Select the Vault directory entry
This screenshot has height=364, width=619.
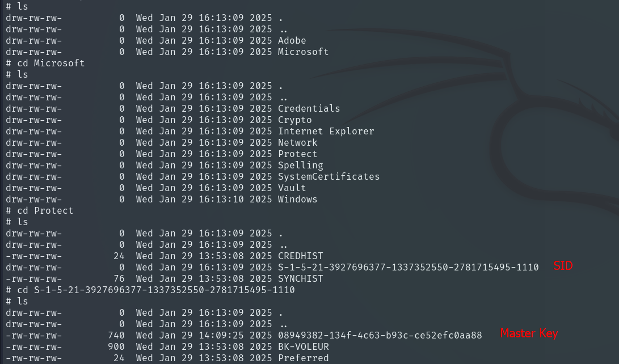(x=292, y=188)
